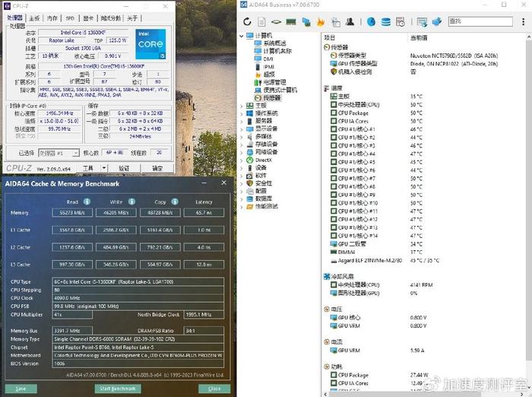Open the three-dot menu in AIDA64 toolbar

[x=523, y=22]
